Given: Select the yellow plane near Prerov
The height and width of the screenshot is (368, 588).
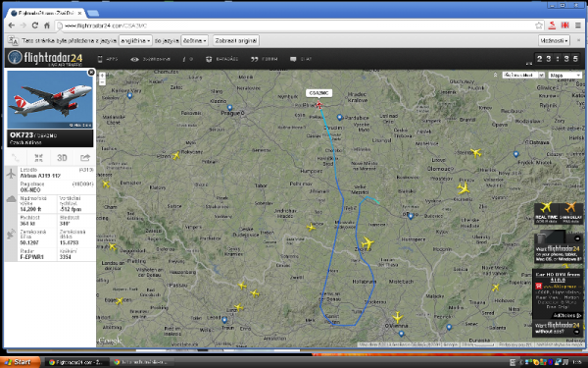Looking at the screenshot, I should [464, 187].
